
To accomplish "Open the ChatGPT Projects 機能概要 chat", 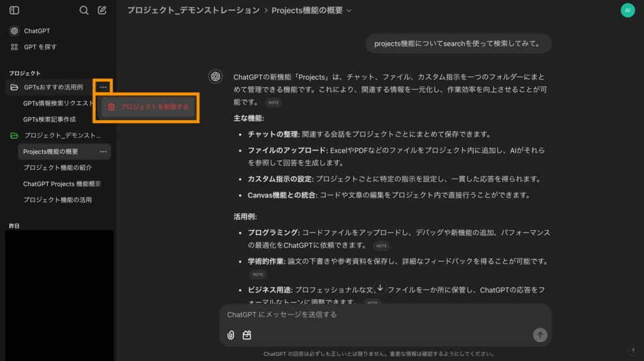I will (x=62, y=184).
